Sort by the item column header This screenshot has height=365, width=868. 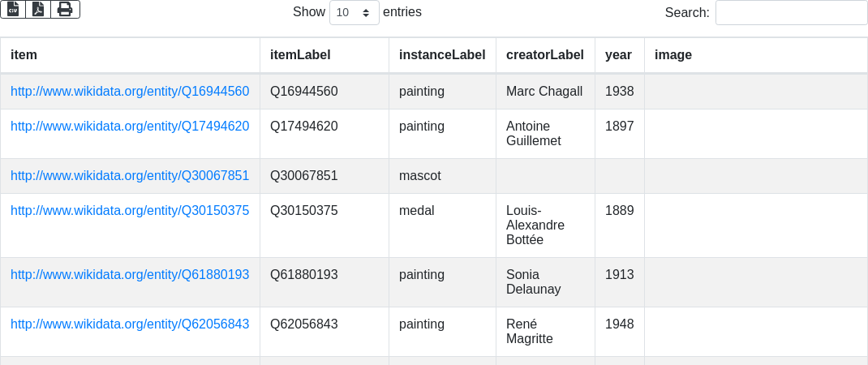(24, 55)
